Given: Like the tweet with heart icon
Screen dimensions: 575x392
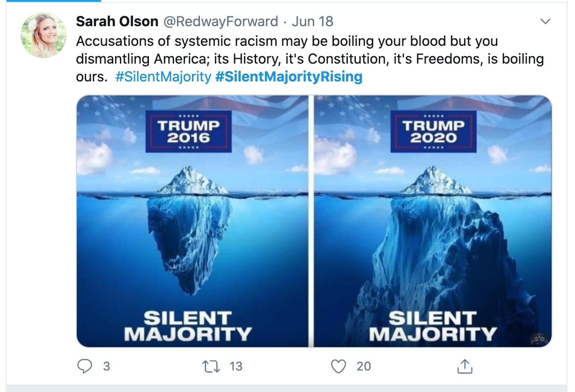Looking at the screenshot, I should (x=339, y=366).
